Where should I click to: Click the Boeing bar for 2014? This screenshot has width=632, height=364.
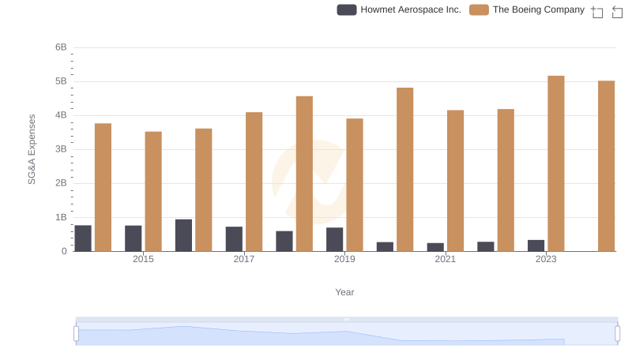[x=103, y=187]
